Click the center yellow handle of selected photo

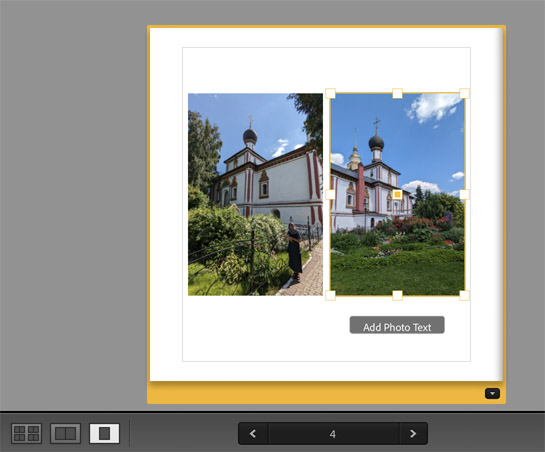[x=397, y=194]
